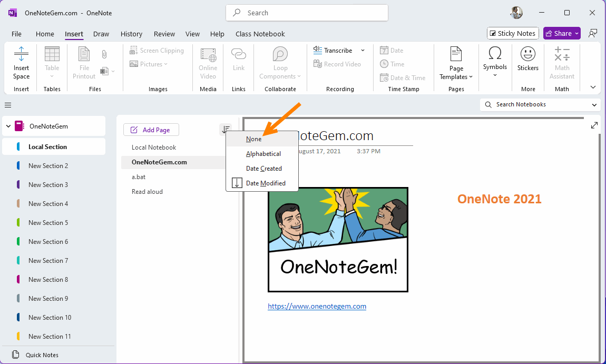Viewport: 606px width, 364px height.
Task: Collapse the OneNoteGem notebook
Action: [x=8, y=126]
